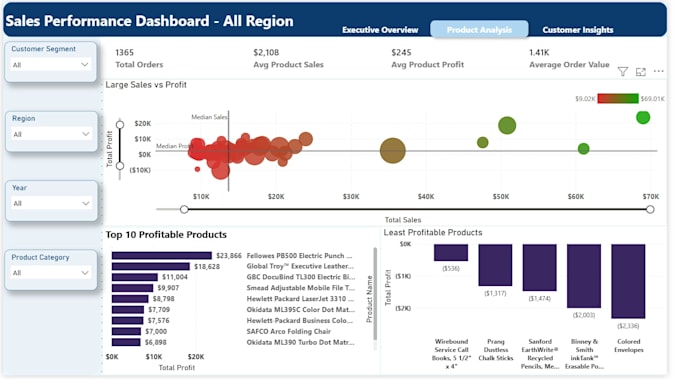The image size is (680, 379).
Task: Select the Okidata ML395C $7,709 bar
Action: (128, 310)
